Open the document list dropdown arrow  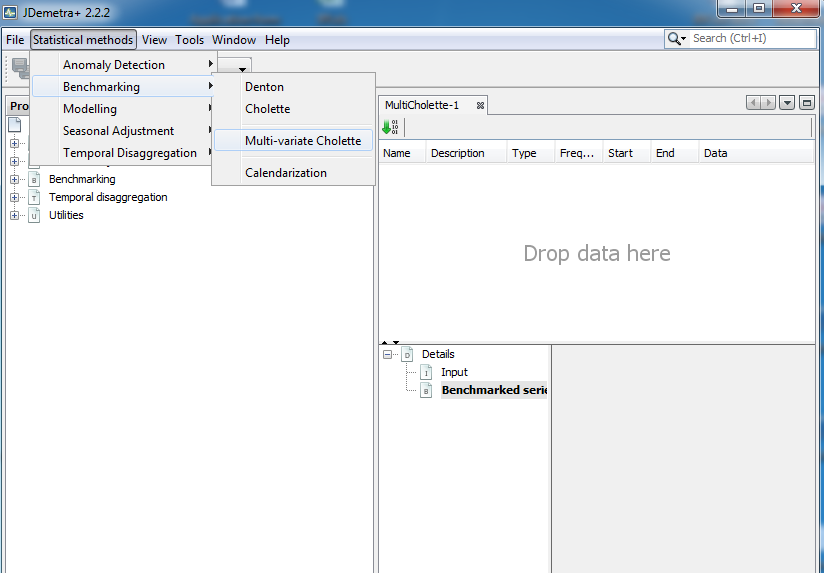pos(787,103)
